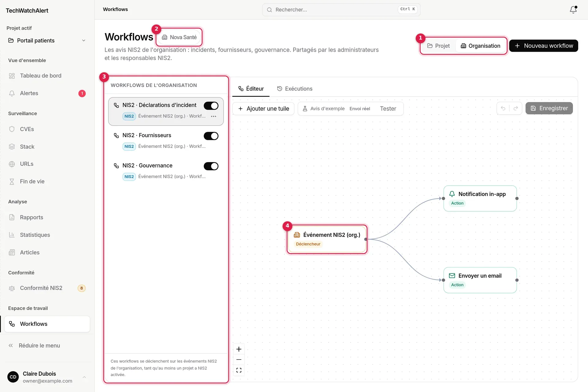Open the CVEs shield entry
Image resolution: width=588 pixels, height=392 pixels.
coord(47,129)
